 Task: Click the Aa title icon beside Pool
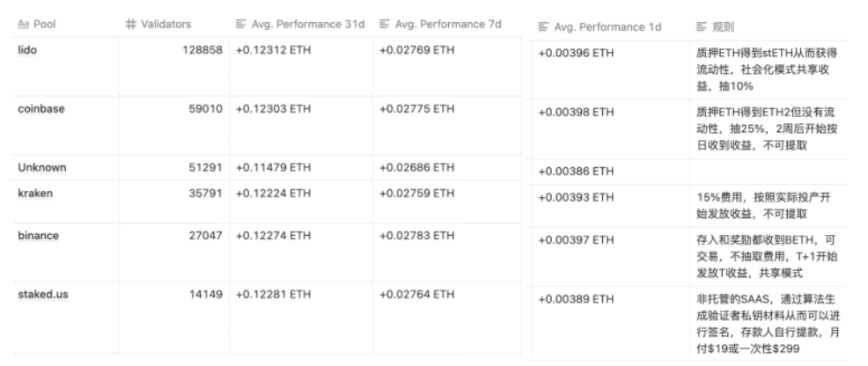(x=24, y=25)
